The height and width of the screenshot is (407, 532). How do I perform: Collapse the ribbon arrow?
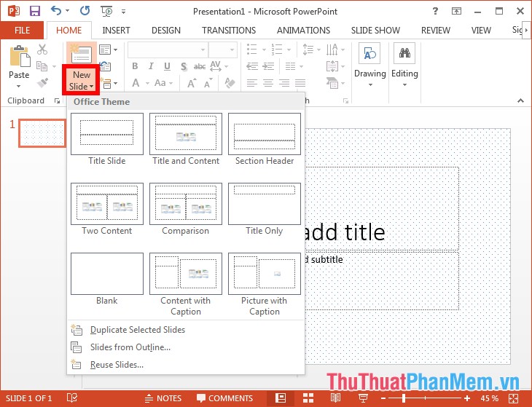pos(520,100)
